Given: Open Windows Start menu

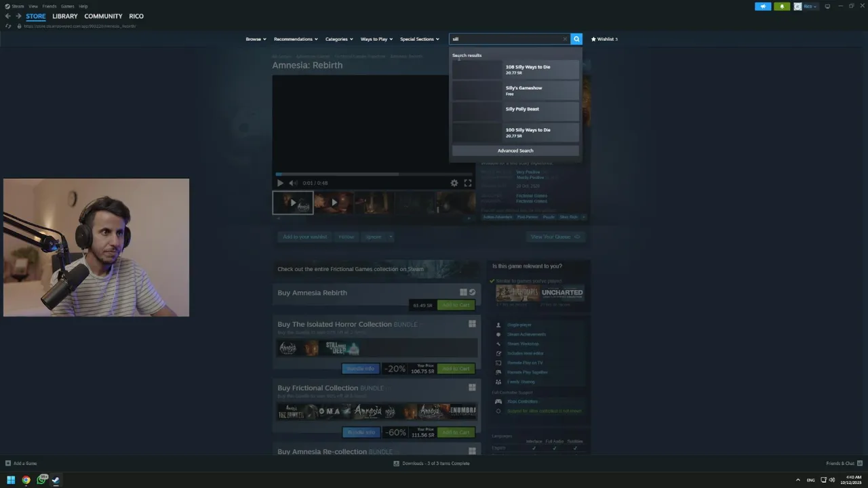Looking at the screenshot, I should [x=11, y=480].
